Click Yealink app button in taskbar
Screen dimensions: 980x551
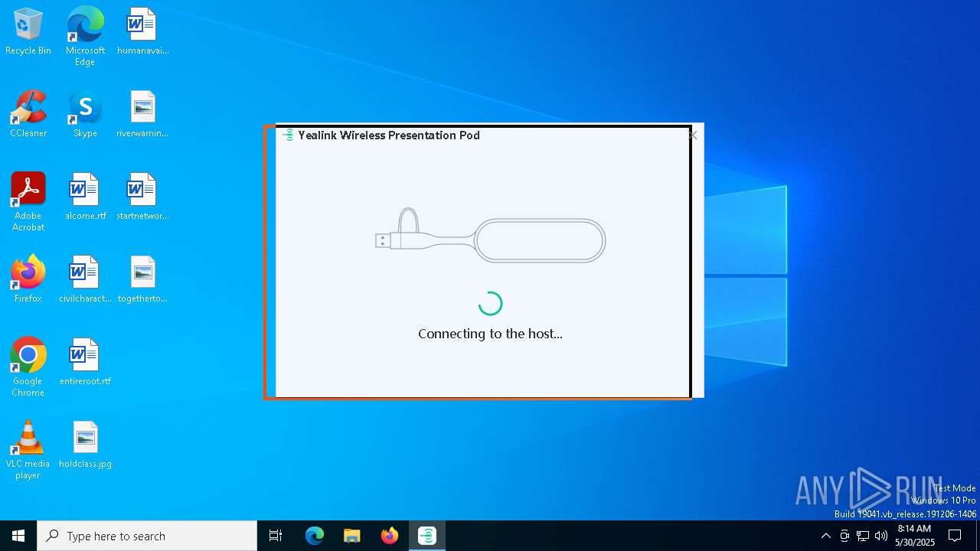pyautogui.click(x=427, y=536)
